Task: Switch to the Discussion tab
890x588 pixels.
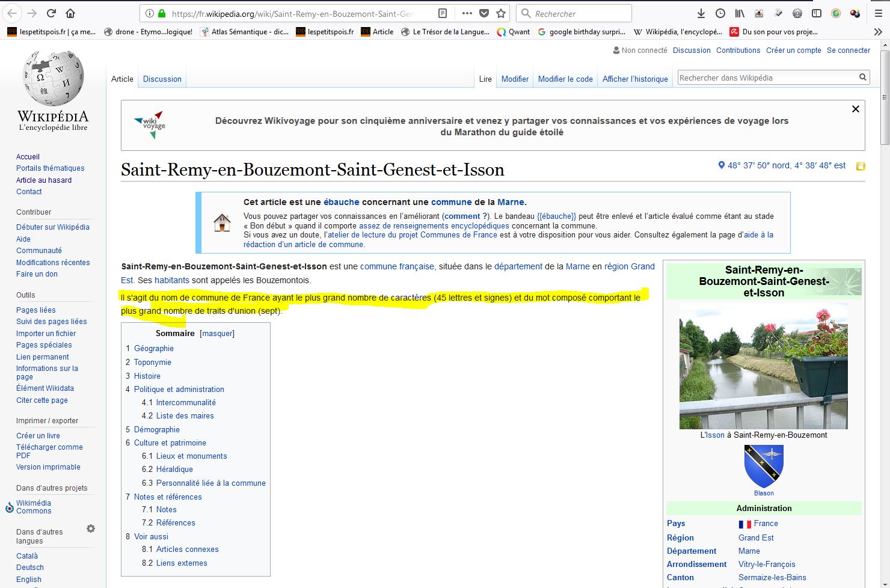Action: 162,79
